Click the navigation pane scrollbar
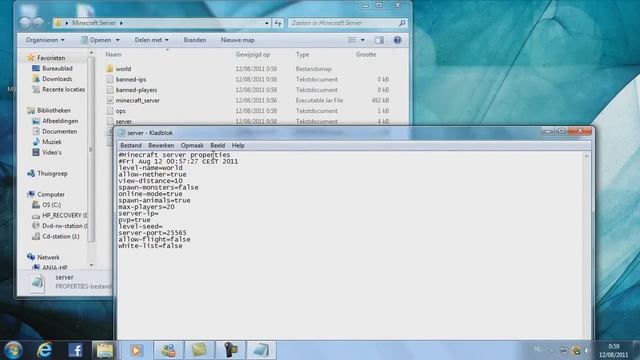 91,149
